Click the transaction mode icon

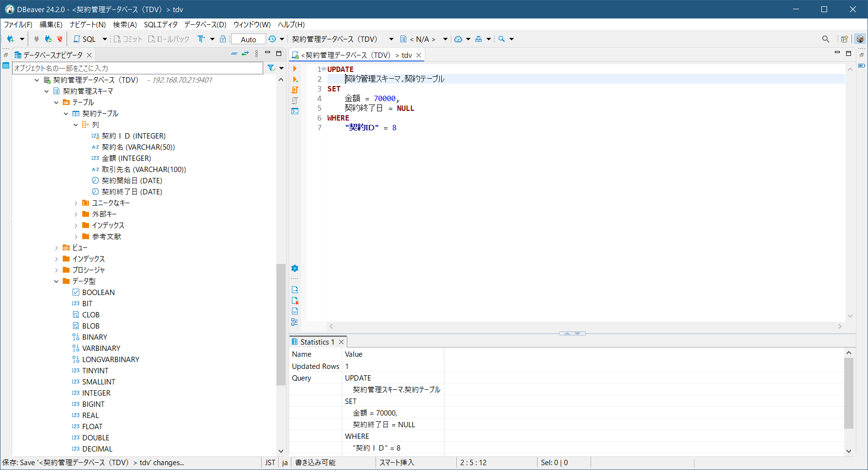coord(201,39)
